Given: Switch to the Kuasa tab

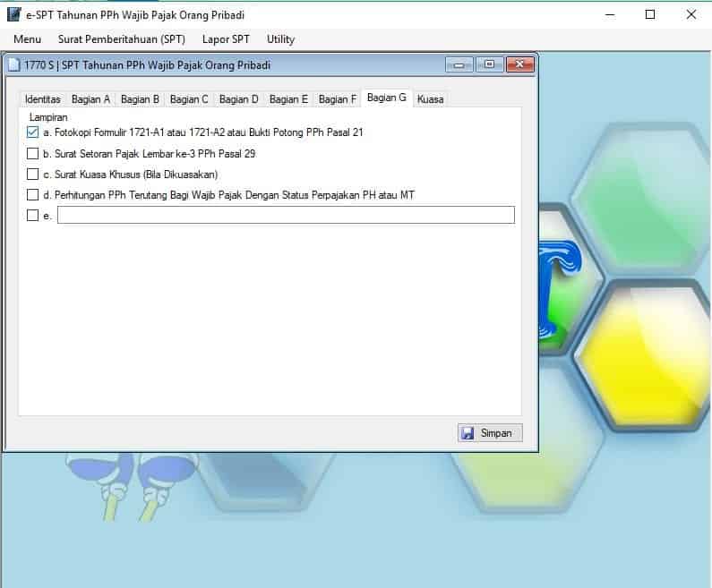Looking at the screenshot, I should [x=430, y=99].
